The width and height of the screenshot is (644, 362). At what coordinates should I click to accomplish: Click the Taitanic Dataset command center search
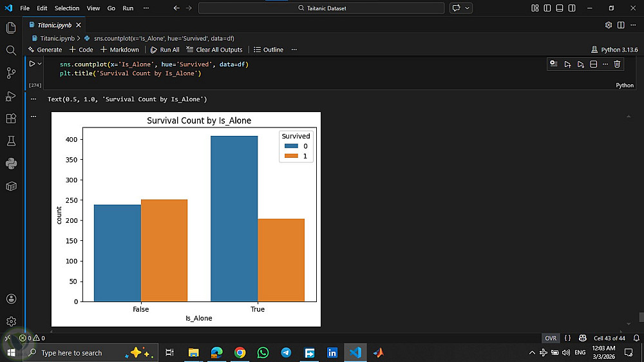click(x=321, y=8)
